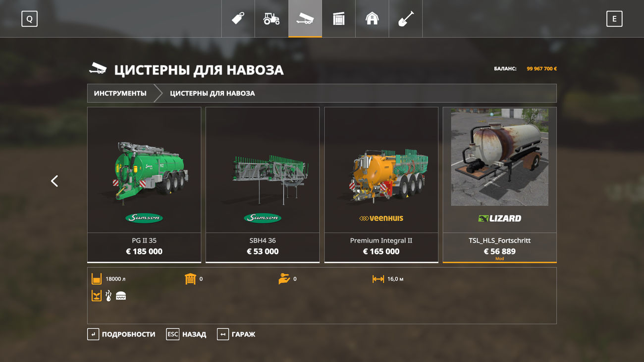Image resolution: width=644 pixels, height=362 pixels.
Task: Open the price tag brands category tab
Action: [x=238, y=19]
